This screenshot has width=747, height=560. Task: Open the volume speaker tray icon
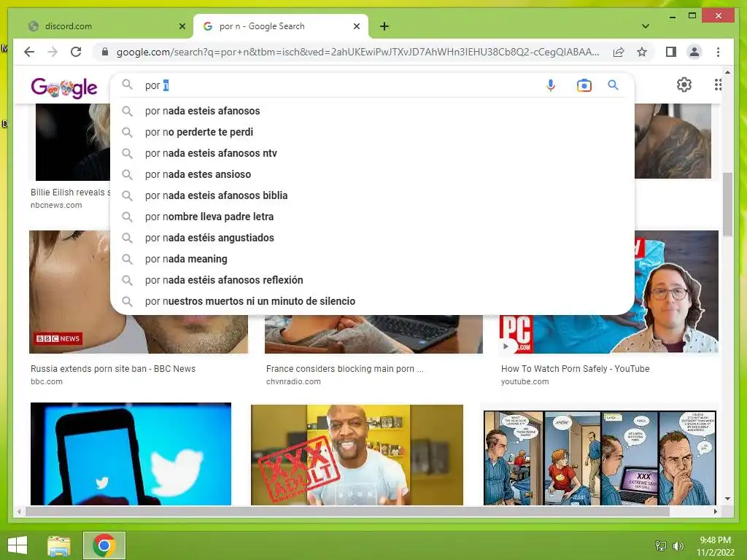(x=678, y=545)
